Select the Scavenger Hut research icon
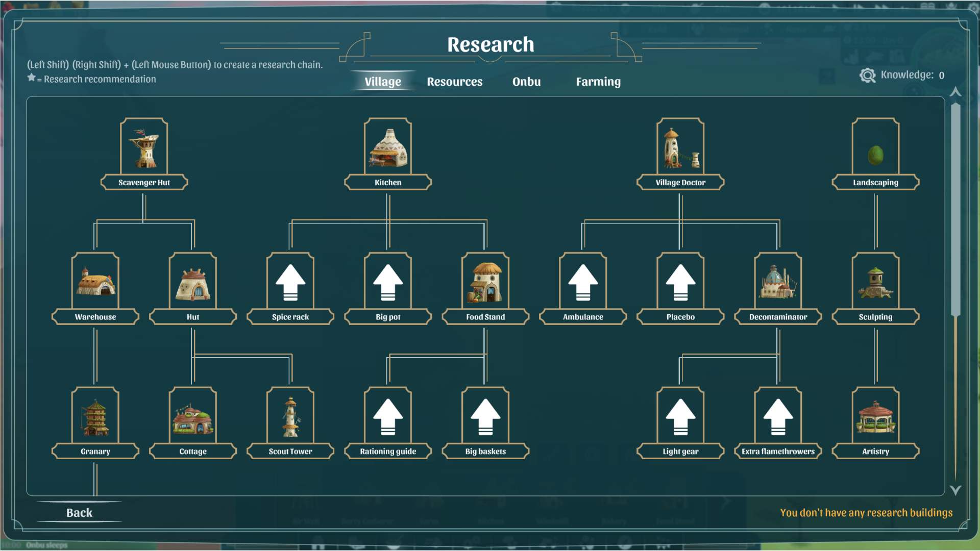The width and height of the screenshot is (980, 551). tap(144, 148)
